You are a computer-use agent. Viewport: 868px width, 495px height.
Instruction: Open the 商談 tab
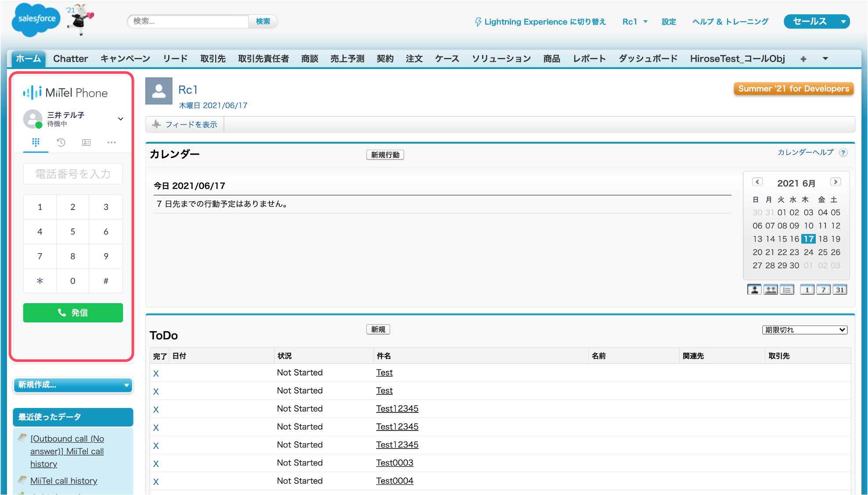point(310,59)
